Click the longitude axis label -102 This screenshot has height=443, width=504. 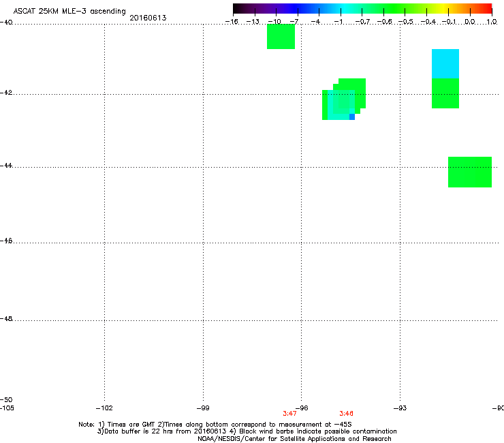click(x=104, y=408)
